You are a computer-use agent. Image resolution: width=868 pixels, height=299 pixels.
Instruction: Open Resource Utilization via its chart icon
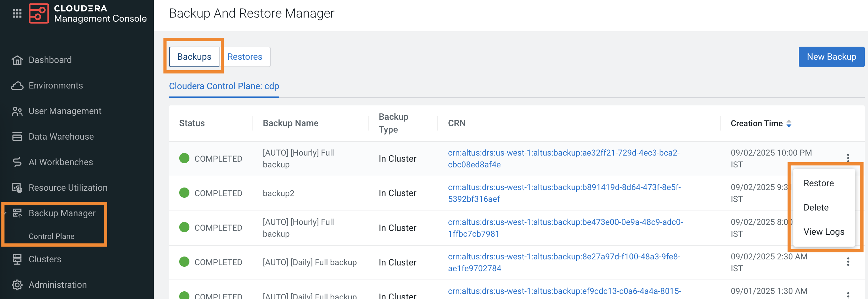pyautogui.click(x=17, y=187)
